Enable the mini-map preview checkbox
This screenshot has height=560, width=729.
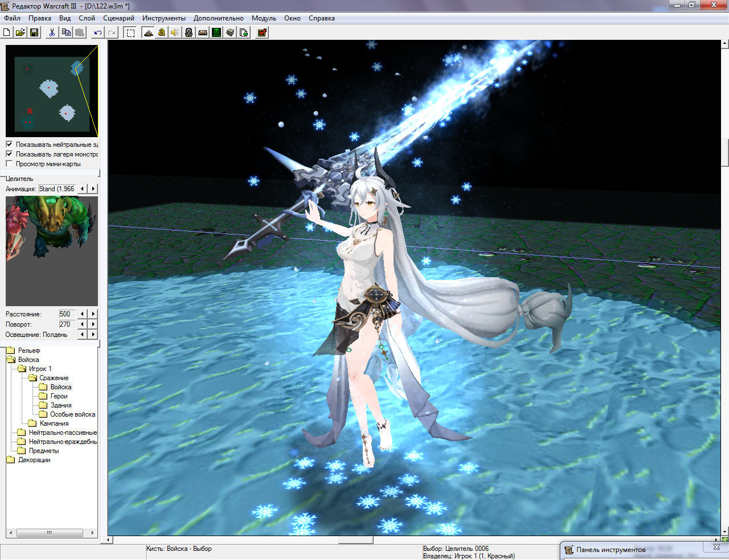(9, 164)
